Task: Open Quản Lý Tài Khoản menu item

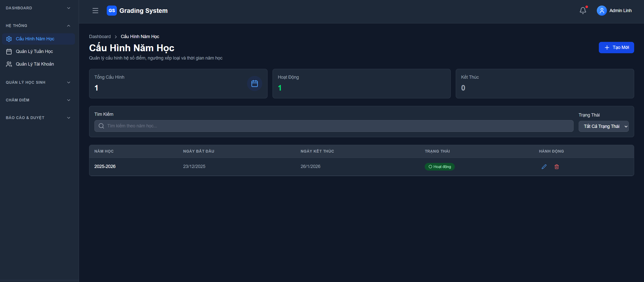Action: [x=35, y=64]
